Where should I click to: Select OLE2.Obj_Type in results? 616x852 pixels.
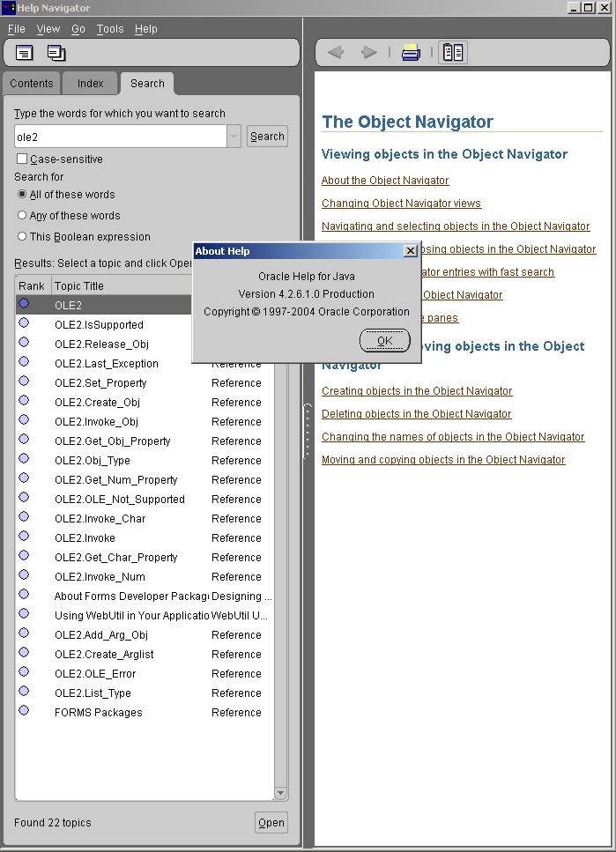(x=145, y=460)
